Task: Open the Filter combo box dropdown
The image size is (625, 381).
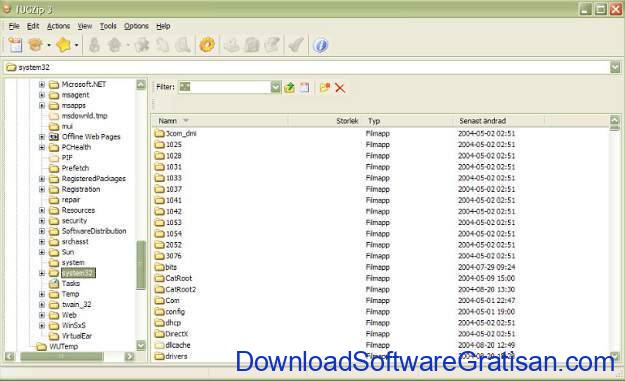Action: click(275, 87)
